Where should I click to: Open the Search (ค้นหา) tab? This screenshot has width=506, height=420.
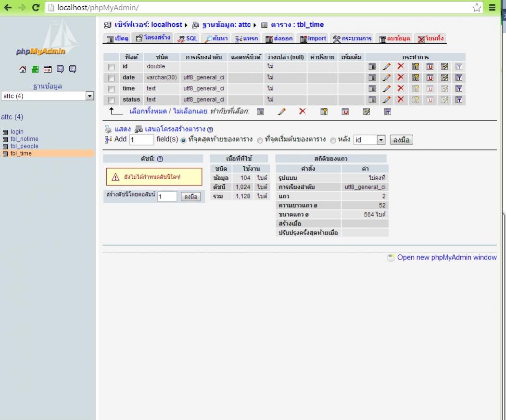pyautogui.click(x=216, y=38)
